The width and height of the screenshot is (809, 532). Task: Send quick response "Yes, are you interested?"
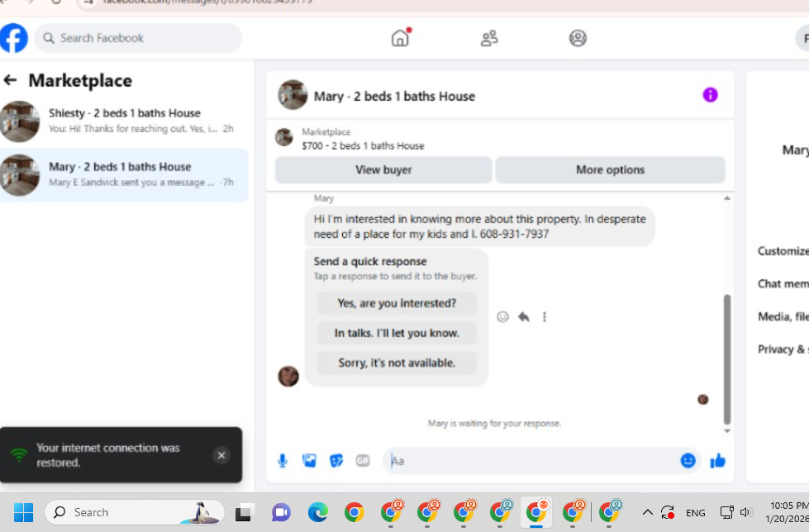(x=397, y=303)
